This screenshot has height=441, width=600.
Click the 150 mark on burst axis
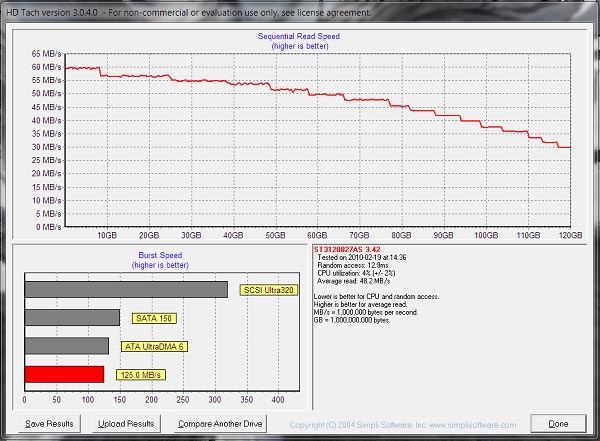coord(119,400)
